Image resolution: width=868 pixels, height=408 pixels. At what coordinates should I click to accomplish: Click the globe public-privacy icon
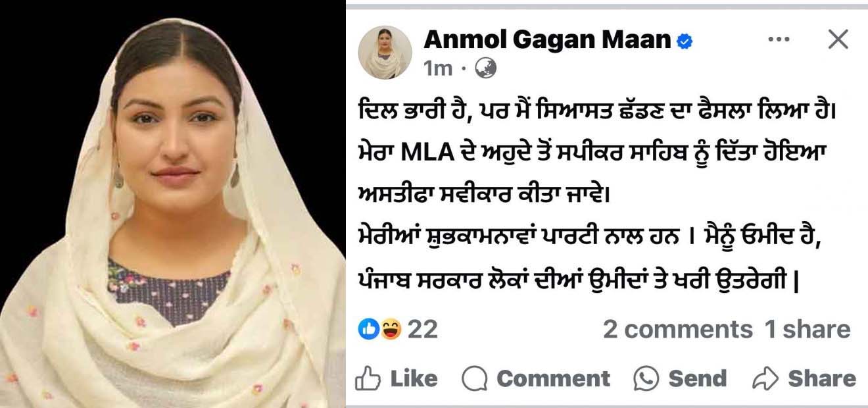[486, 68]
